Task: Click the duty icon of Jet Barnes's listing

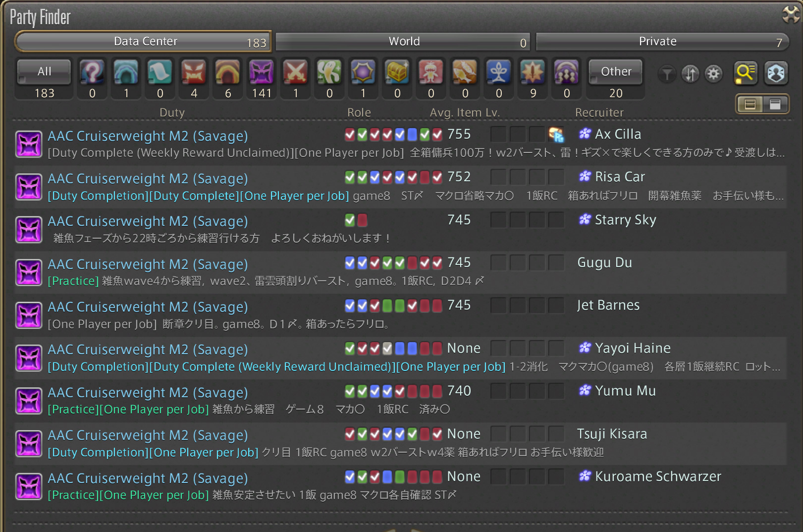Action: [29, 316]
